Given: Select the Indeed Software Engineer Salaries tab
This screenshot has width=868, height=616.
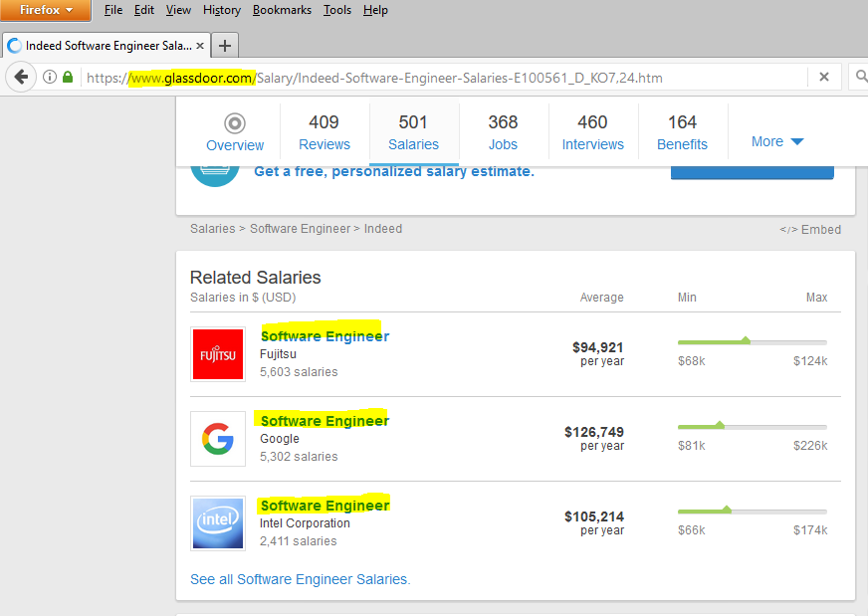Looking at the screenshot, I should (107, 46).
